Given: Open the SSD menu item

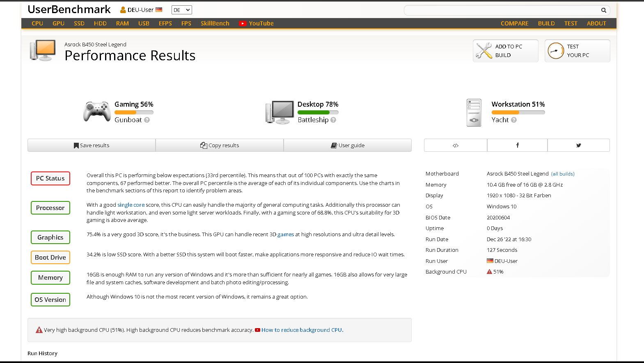Looking at the screenshot, I should coord(79,23).
